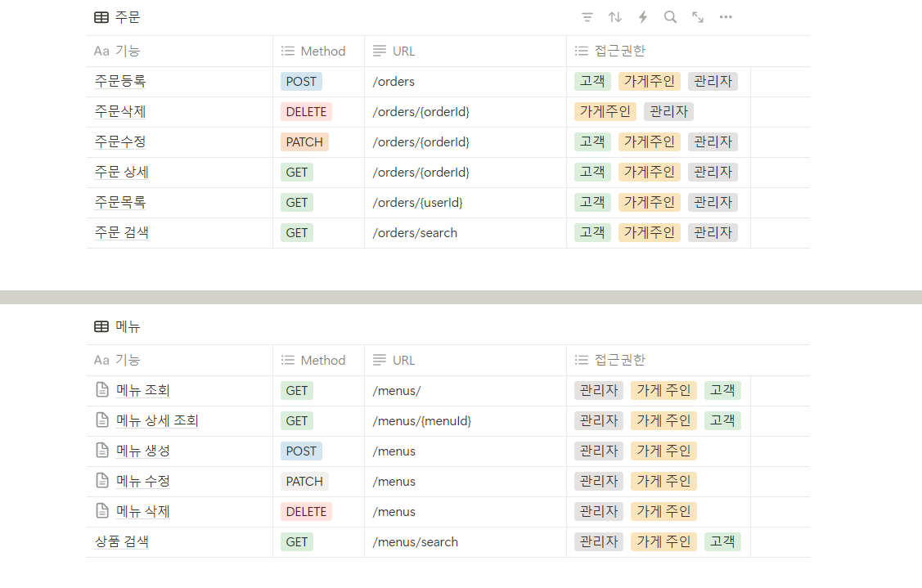Open automations lightning bolt icon
This screenshot has width=922, height=588.
643,17
